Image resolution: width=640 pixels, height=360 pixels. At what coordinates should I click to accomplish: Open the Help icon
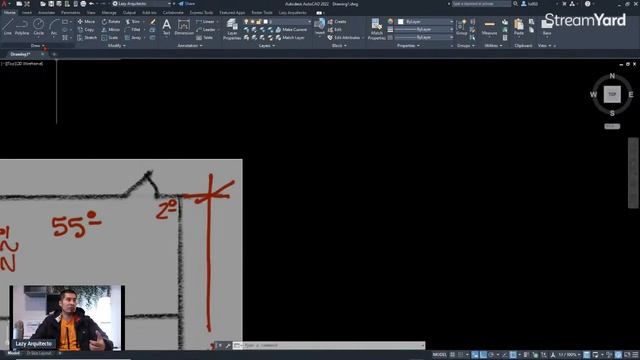click(587, 4)
